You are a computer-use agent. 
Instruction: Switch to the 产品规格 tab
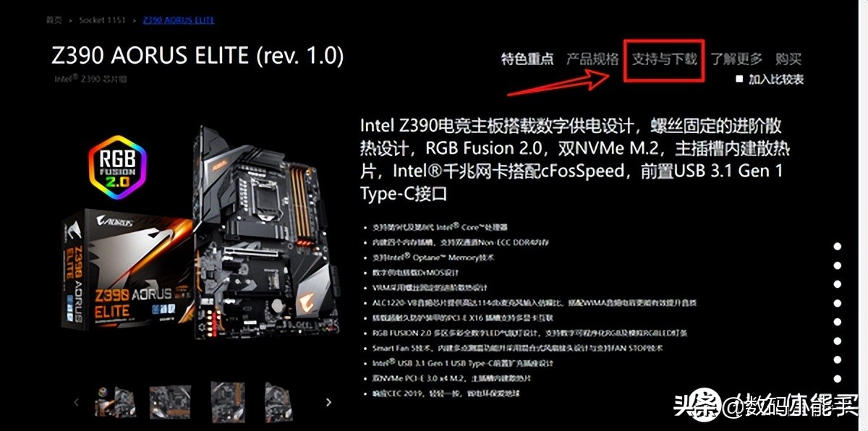point(592,59)
